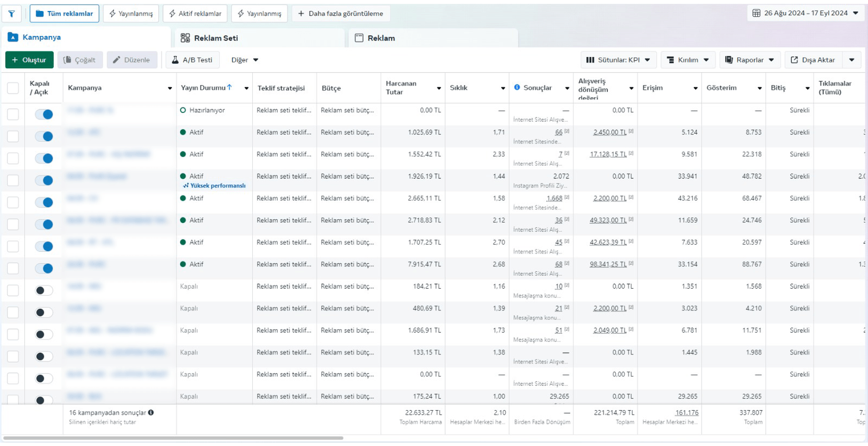Image resolution: width=868 pixels, height=446 pixels.
Task: Click the horizontal scrollbar at the bottom
Action: (172, 438)
